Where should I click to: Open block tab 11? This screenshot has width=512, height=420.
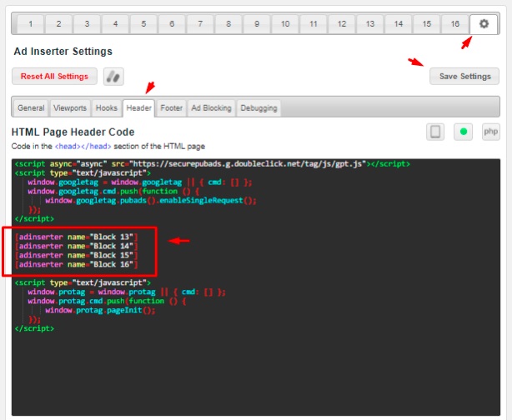tap(314, 24)
